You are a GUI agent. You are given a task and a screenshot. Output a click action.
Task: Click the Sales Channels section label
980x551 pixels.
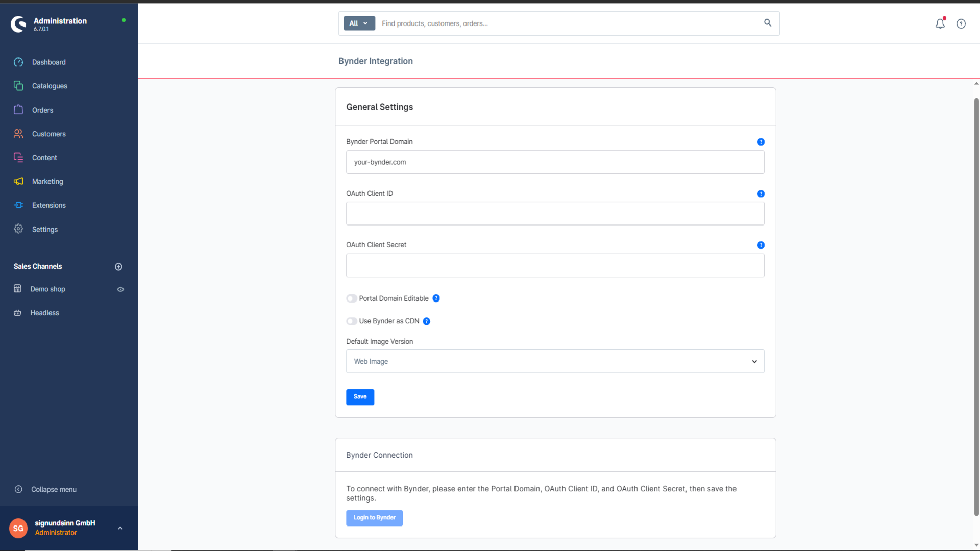pyautogui.click(x=38, y=266)
